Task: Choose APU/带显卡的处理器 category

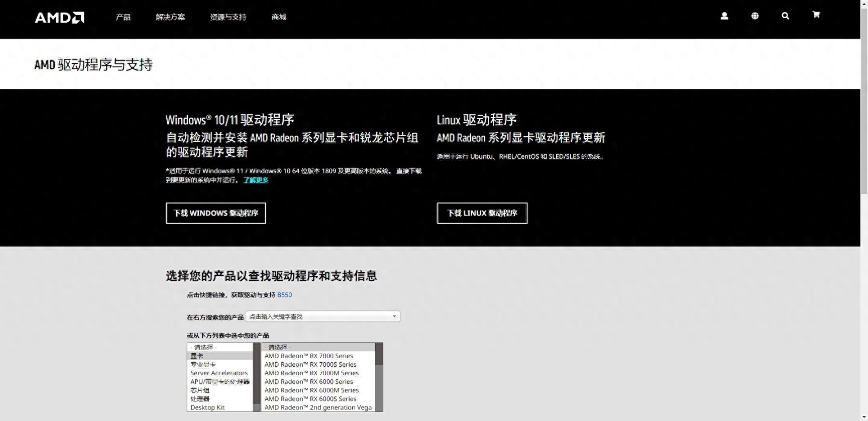Action: coord(220,381)
